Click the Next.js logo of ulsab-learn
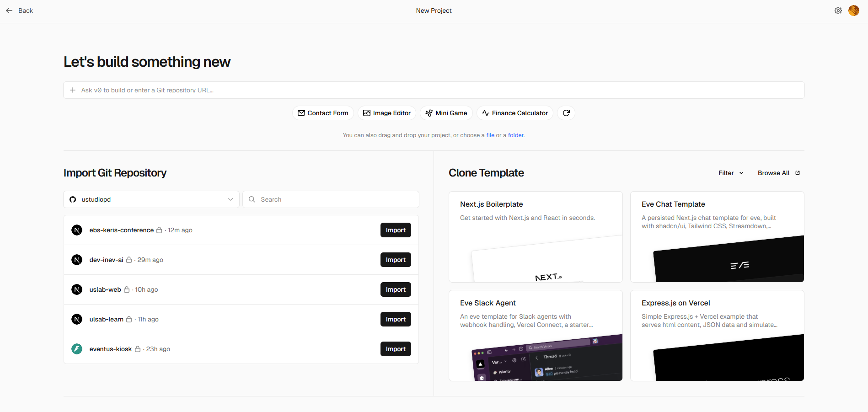This screenshot has width=868, height=412. pos(77,319)
